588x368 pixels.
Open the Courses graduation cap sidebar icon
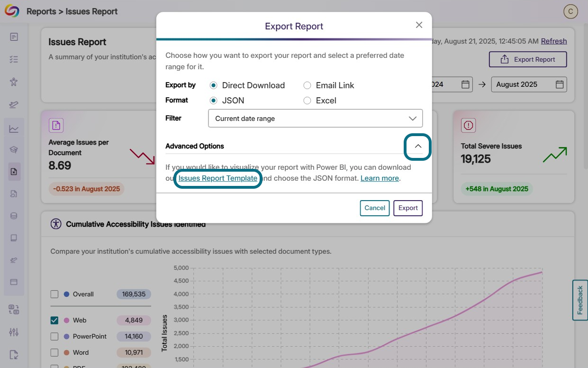click(x=14, y=148)
